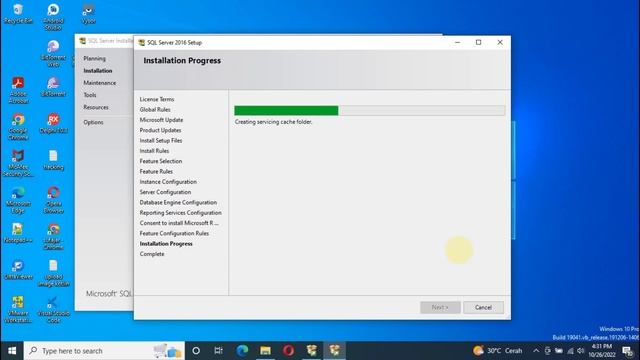Click the Product Updates setup step
The image size is (640, 360).
click(160, 130)
